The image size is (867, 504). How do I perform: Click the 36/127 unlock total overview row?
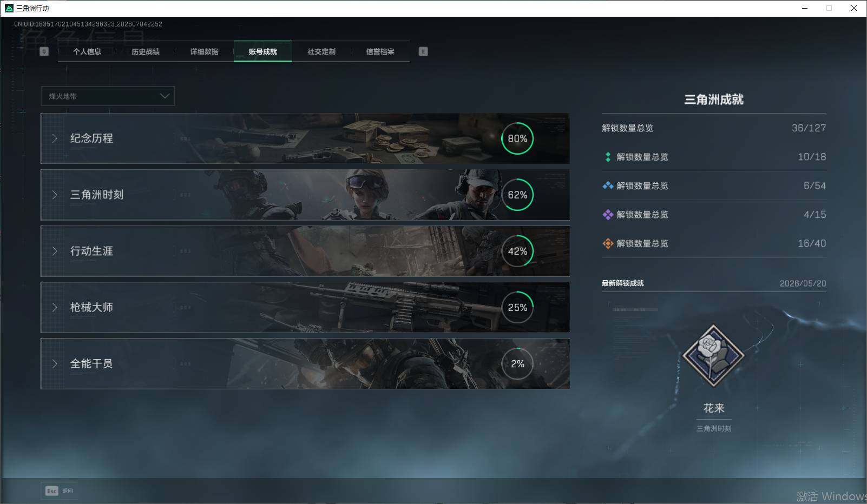[714, 128]
